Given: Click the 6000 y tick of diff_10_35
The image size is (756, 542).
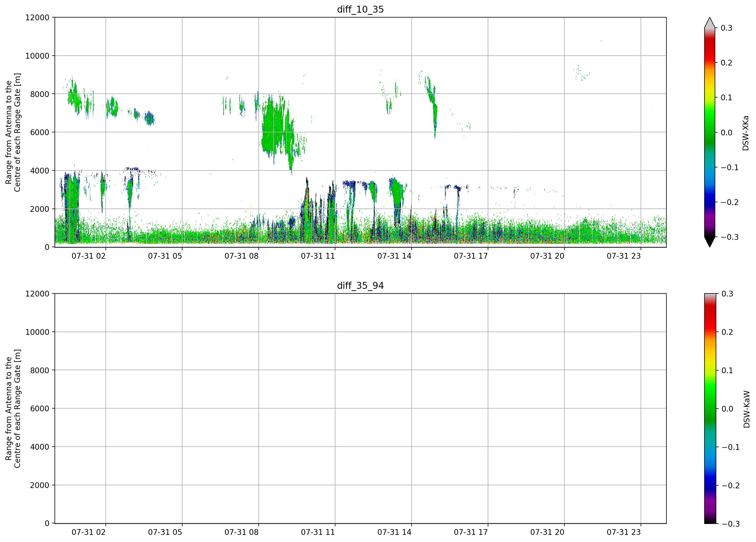Looking at the screenshot, I should (x=40, y=132).
